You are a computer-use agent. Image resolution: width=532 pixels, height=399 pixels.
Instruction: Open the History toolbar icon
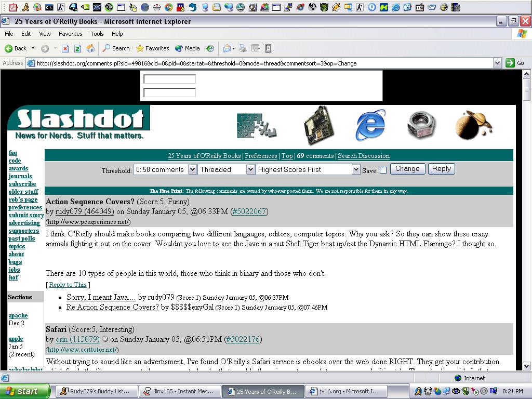coord(210,48)
